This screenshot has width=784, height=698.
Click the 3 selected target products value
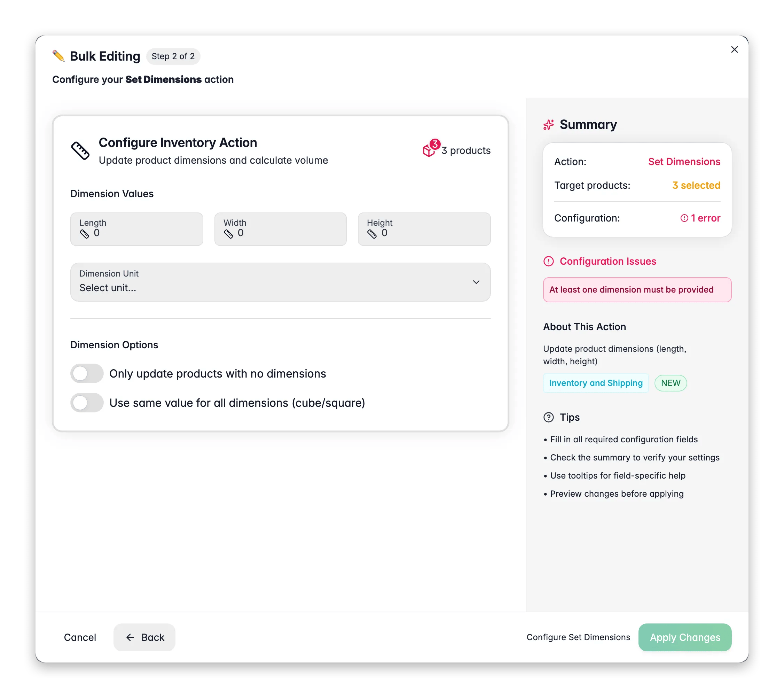pos(696,185)
